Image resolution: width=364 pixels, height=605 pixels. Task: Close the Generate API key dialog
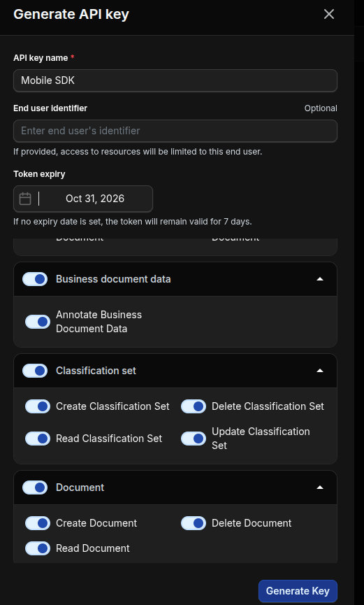point(328,14)
